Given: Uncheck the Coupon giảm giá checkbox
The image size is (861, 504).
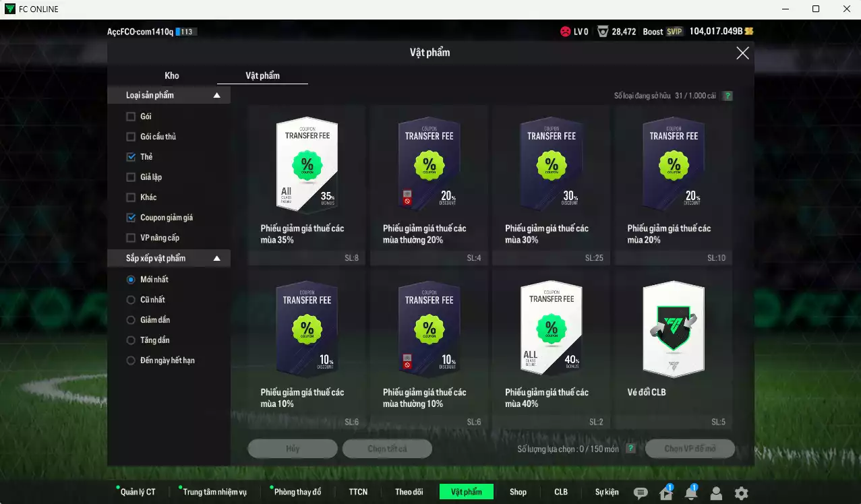Looking at the screenshot, I should coord(131,218).
